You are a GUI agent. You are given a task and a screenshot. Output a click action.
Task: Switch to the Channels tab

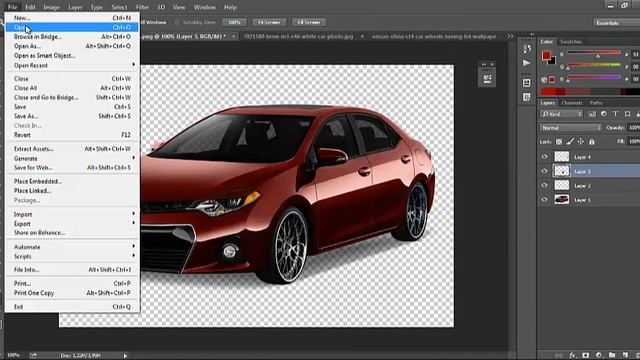[572, 103]
